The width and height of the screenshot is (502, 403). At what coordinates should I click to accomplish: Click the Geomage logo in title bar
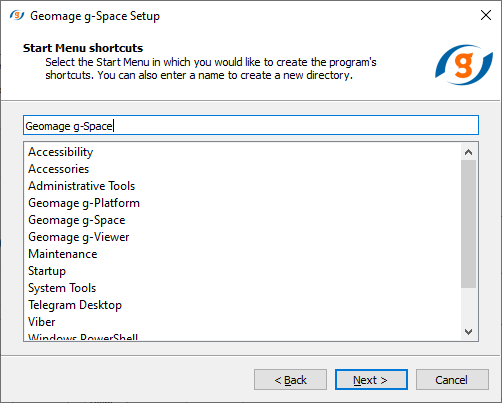[17, 15]
